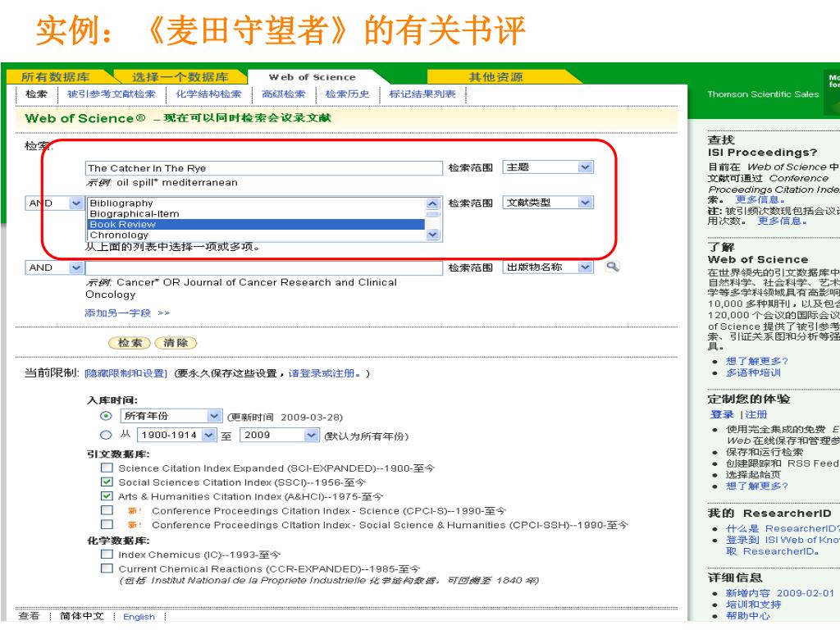The height and width of the screenshot is (630, 840).
Task: Open the 2009 end year dropdown
Action: pos(279,435)
